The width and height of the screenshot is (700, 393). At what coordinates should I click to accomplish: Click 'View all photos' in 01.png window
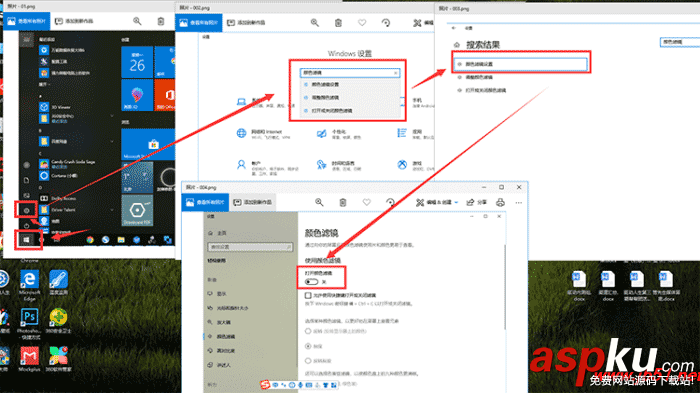(x=27, y=21)
